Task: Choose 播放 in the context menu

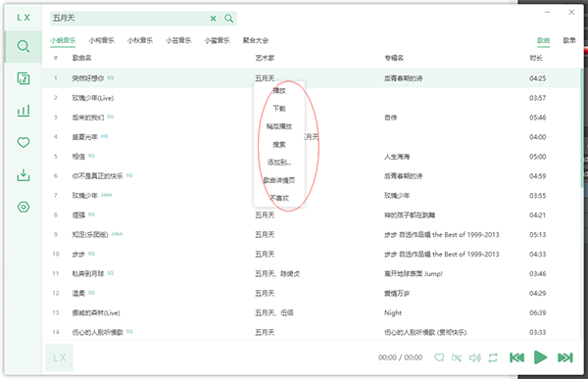Action: tap(279, 90)
